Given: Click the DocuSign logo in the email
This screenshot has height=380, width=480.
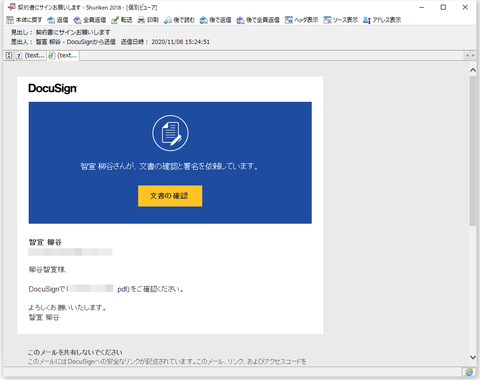Looking at the screenshot, I should pos(53,88).
